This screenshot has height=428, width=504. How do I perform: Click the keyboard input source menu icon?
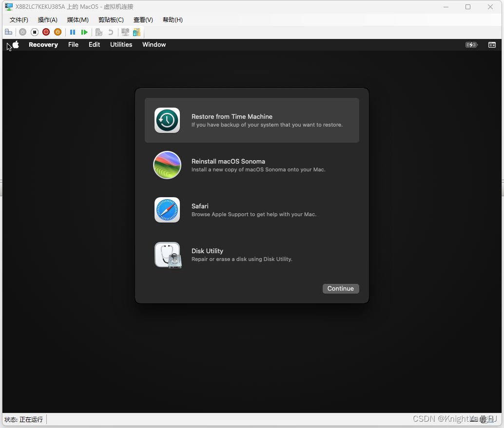492,45
